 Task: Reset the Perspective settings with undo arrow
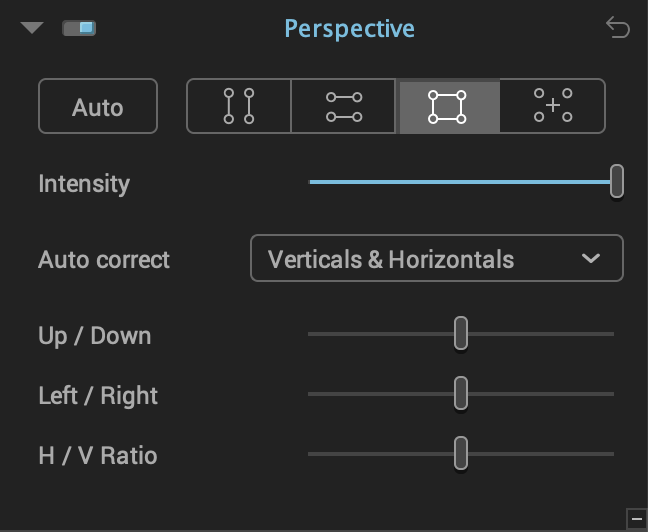(618, 28)
